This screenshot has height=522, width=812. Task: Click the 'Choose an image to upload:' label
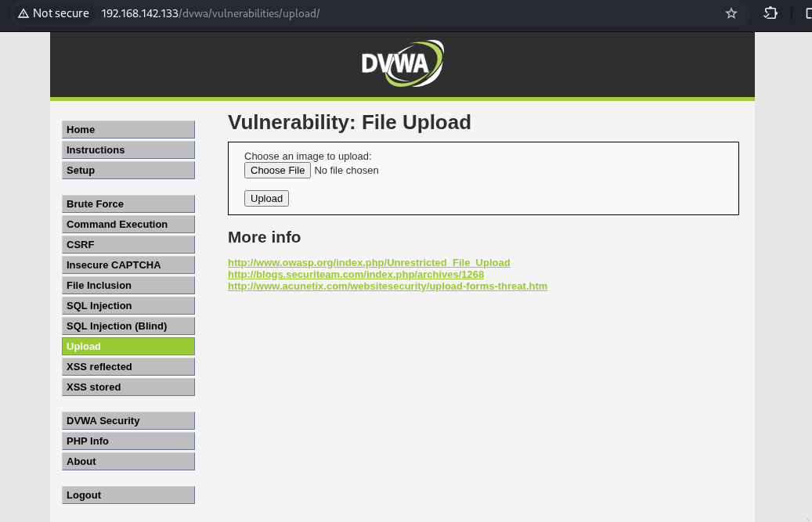[308, 157]
